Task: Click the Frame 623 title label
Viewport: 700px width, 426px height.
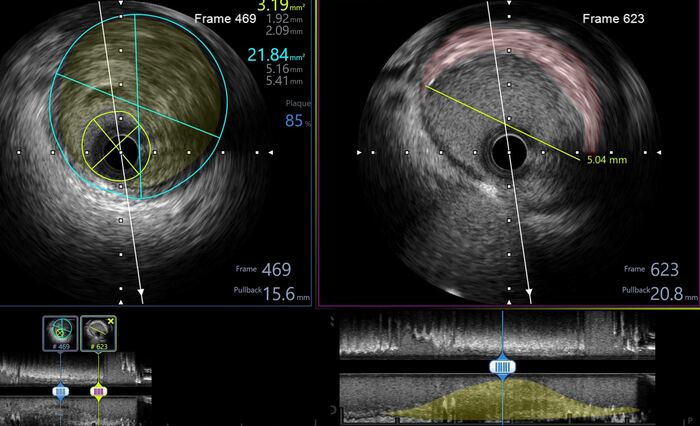Action: pyautogui.click(x=612, y=18)
